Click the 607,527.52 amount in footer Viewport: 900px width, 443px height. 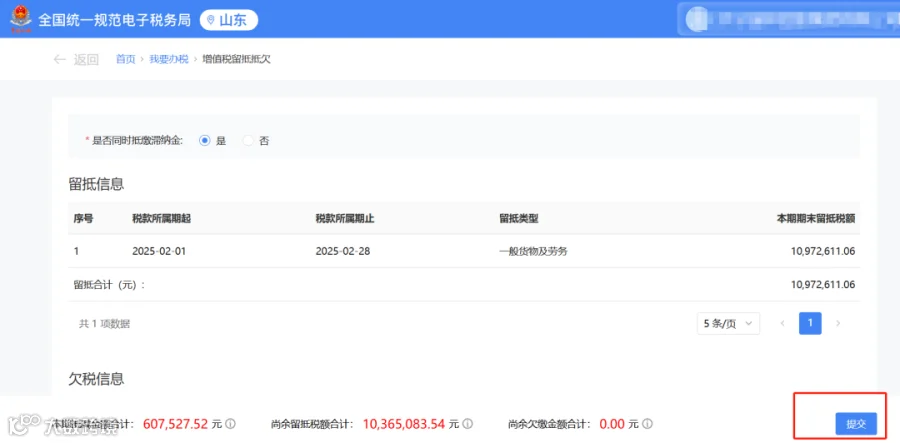tap(175, 424)
